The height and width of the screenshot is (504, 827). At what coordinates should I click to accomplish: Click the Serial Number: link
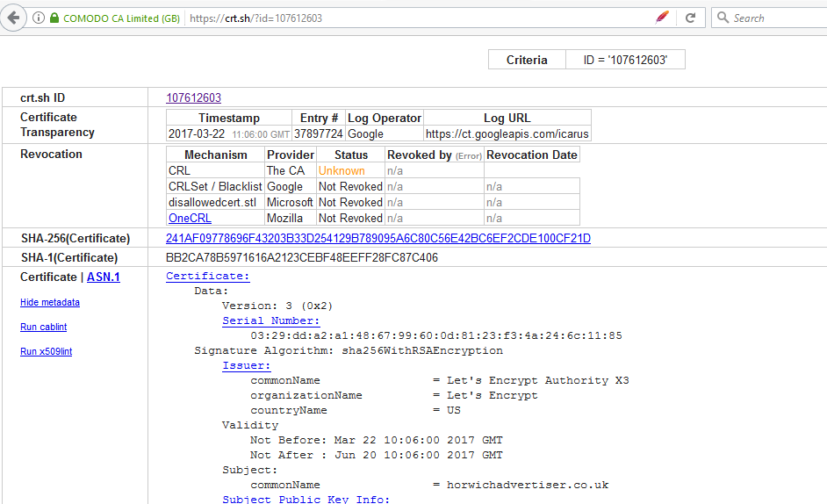point(271,320)
